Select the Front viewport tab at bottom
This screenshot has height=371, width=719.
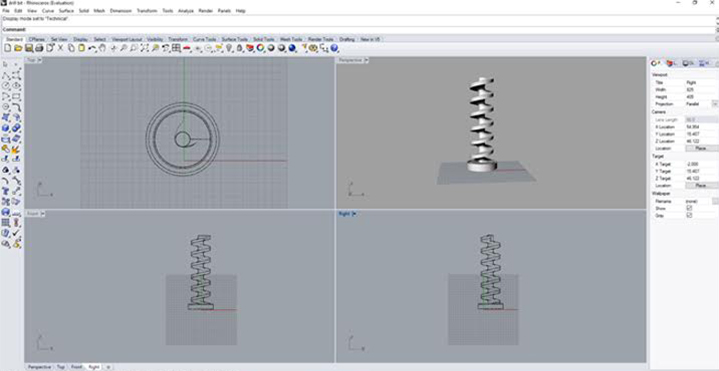click(77, 367)
